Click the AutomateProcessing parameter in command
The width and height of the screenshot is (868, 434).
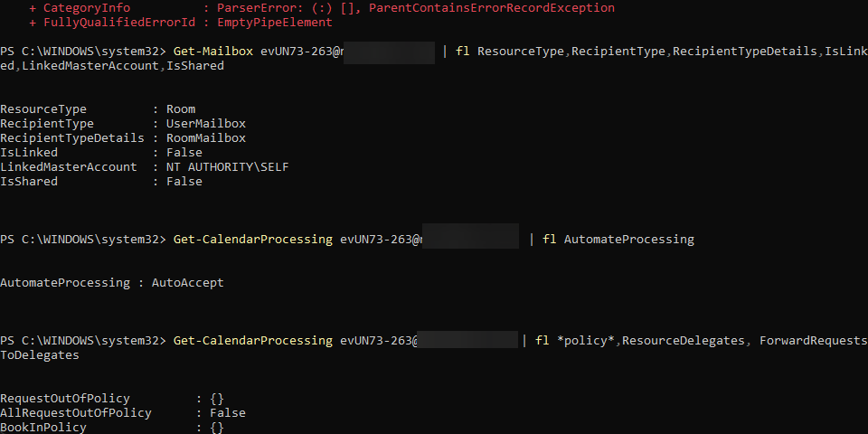click(x=629, y=239)
